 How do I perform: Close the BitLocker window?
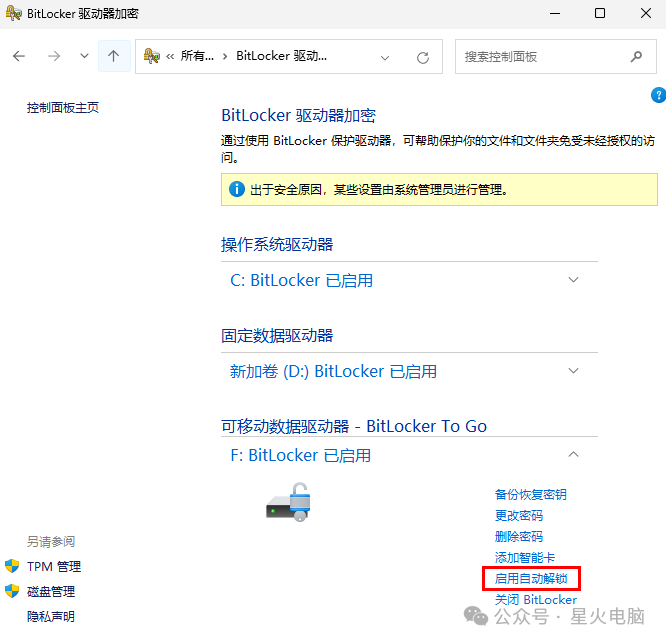coord(646,13)
